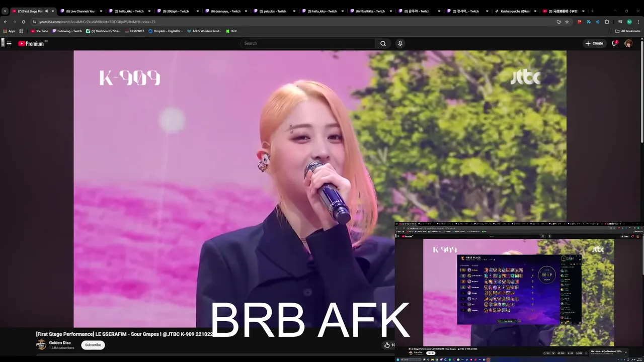Click the address bar URL
The width and height of the screenshot is (644, 362).
(97, 22)
